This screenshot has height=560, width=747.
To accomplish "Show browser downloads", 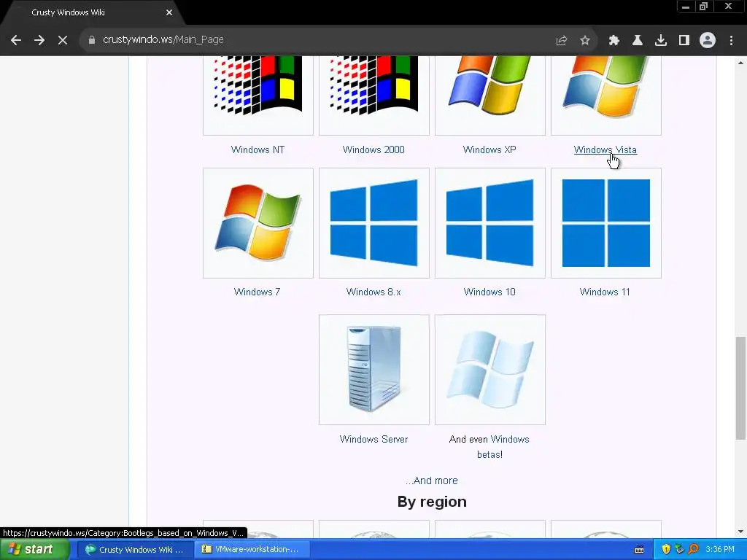I will tap(661, 40).
